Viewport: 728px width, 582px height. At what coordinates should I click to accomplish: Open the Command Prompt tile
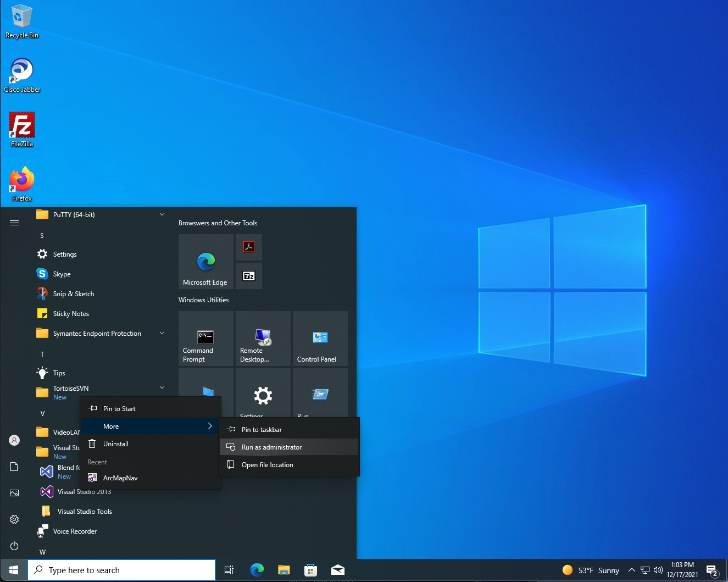pyautogui.click(x=206, y=339)
